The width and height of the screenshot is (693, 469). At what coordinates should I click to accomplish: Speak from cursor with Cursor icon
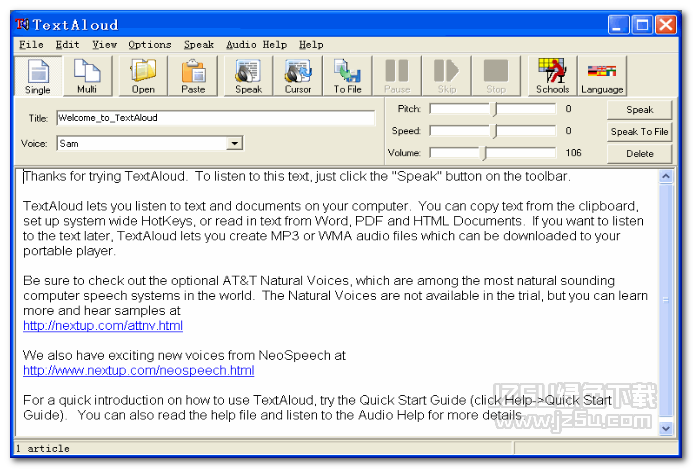[x=297, y=76]
